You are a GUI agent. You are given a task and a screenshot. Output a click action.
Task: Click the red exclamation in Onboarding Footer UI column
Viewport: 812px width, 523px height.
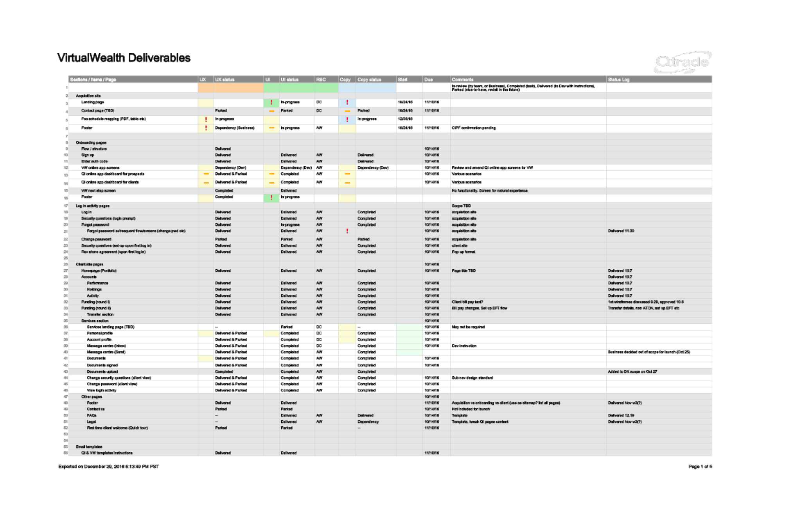tap(271, 198)
